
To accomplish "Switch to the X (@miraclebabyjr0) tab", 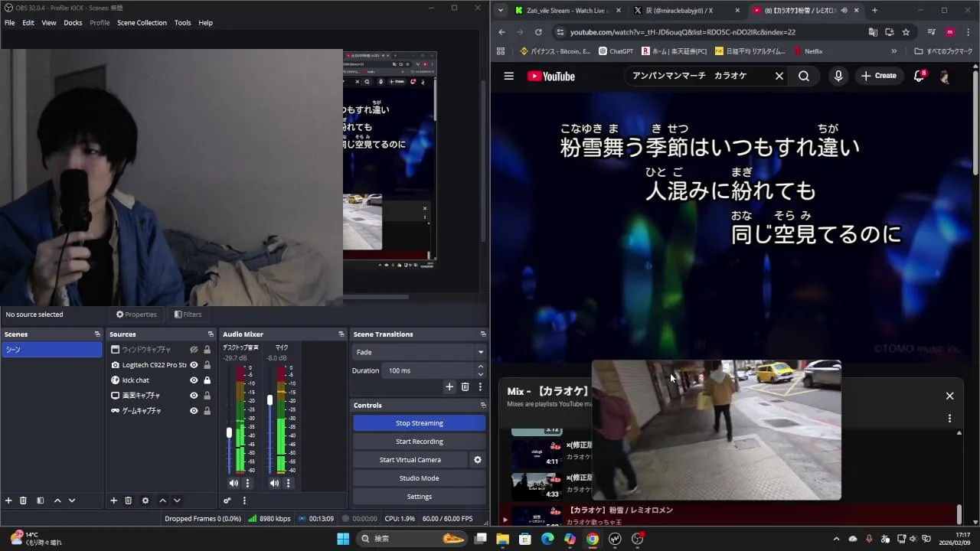I will (684, 11).
